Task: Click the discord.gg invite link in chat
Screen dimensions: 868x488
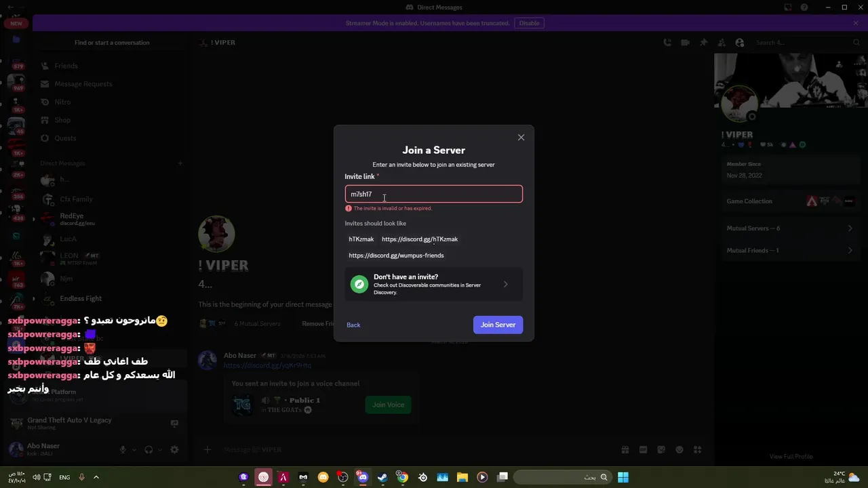Action: (267, 365)
